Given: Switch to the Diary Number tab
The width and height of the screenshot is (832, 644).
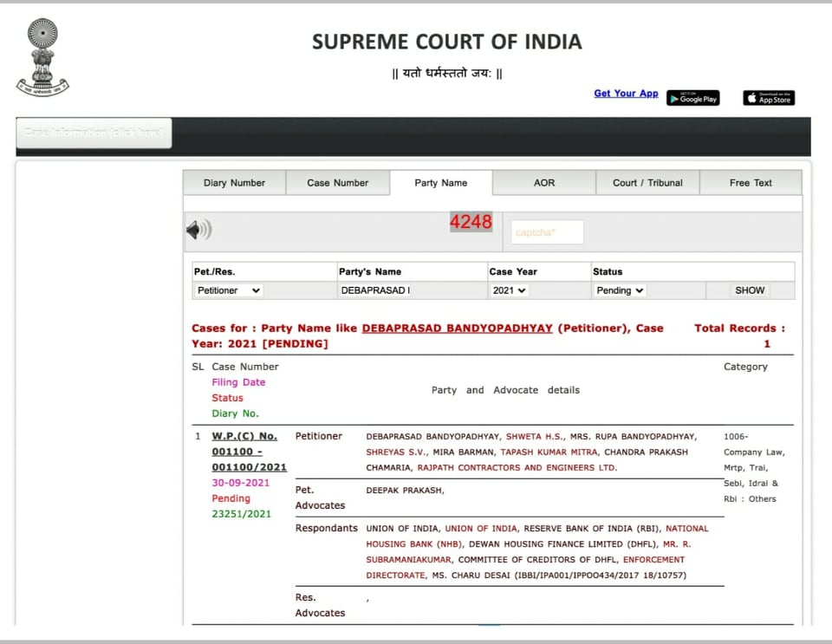Looking at the screenshot, I should 234,183.
